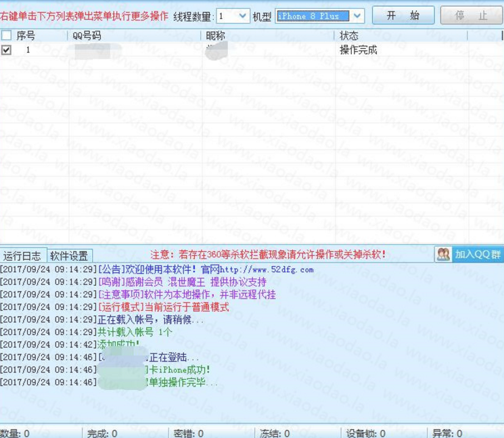Click the 共计载入帐号 1个 log line
Screen dimensions: 504x438
[86, 332]
